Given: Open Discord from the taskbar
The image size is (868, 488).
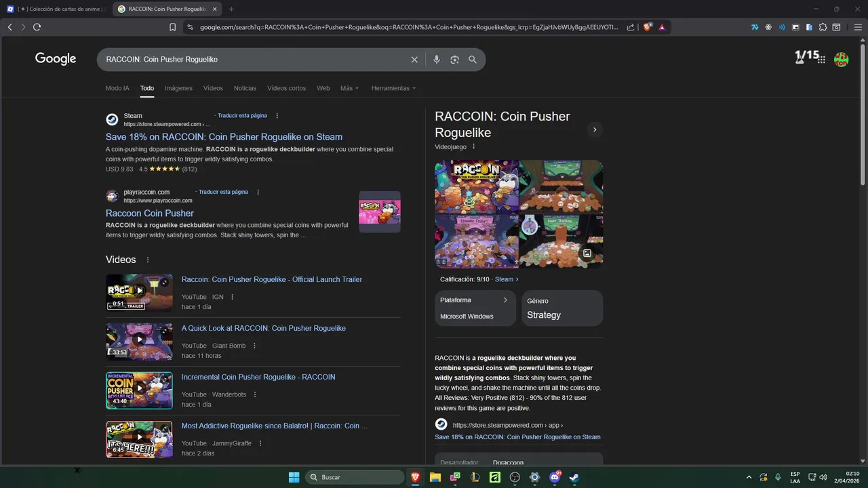Looking at the screenshot, I should [x=555, y=477].
